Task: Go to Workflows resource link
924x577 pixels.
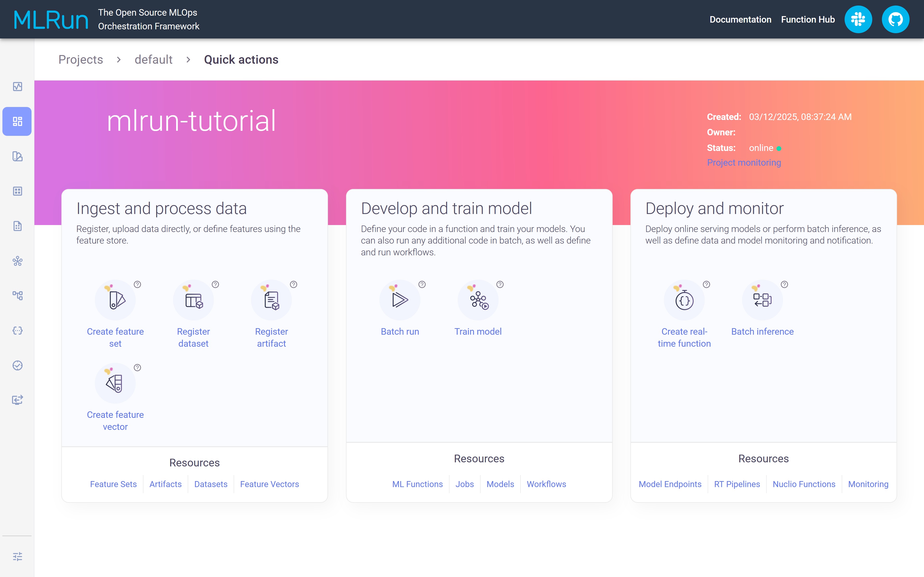Action: [x=546, y=484]
